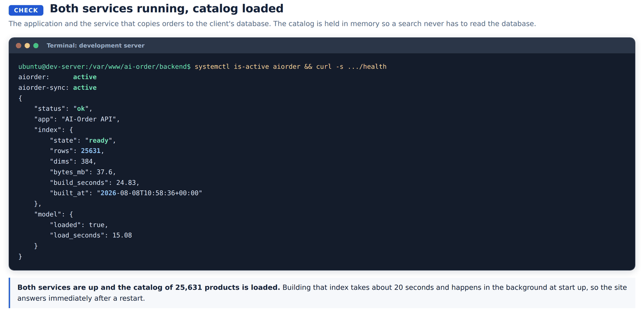Click the 'Terminal: development server' title
The image size is (644, 312).
(x=95, y=46)
